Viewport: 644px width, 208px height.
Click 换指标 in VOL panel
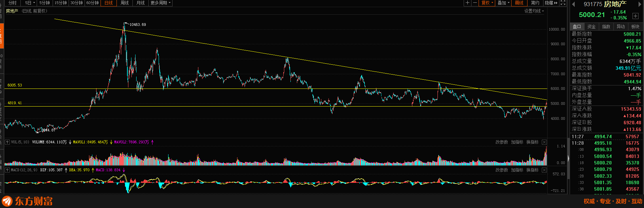coord(532,142)
